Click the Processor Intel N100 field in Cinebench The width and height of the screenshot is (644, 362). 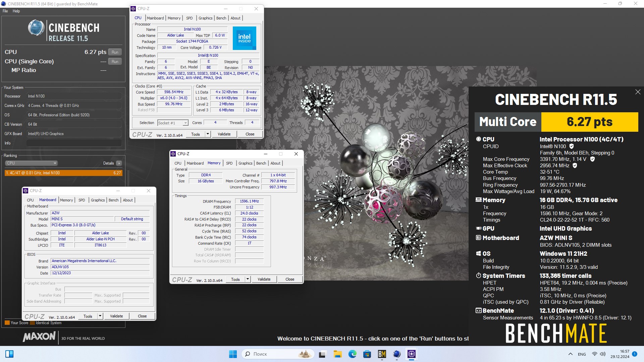coord(74,96)
